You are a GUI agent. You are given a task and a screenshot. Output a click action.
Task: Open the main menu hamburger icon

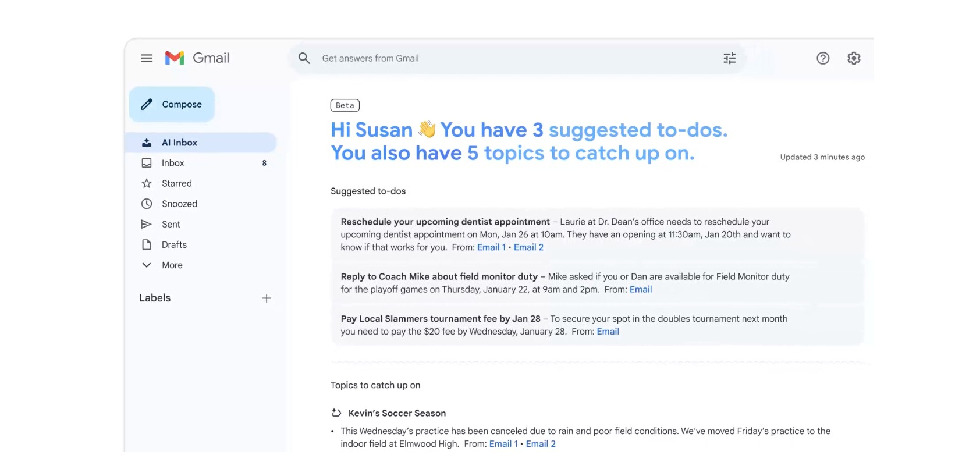(147, 58)
